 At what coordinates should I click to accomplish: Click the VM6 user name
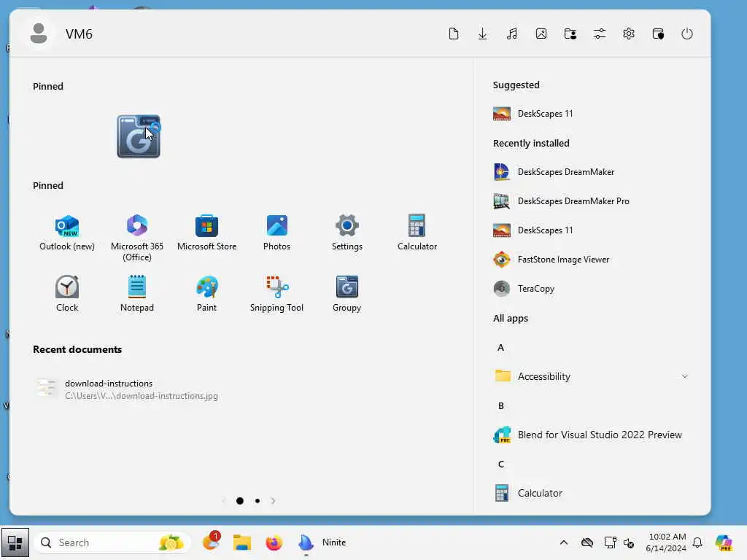click(79, 34)
